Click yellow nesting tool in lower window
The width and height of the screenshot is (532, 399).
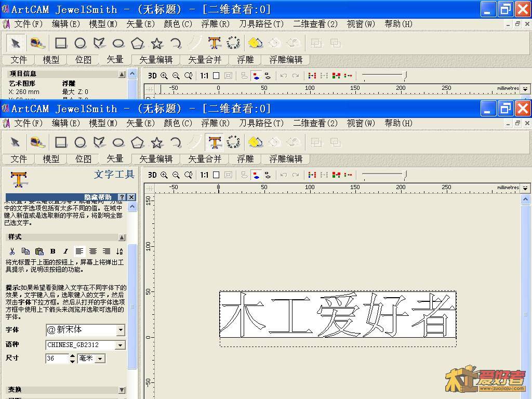click(256, 142)
